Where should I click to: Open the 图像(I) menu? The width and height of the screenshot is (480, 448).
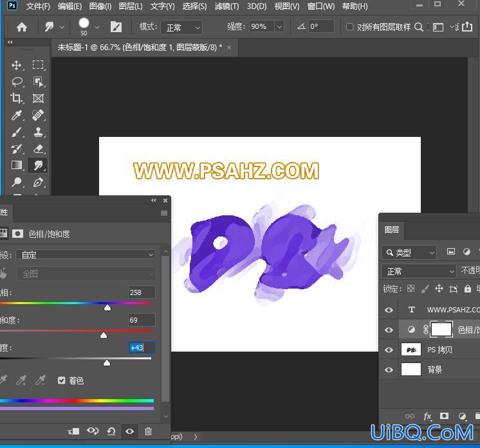point(100,6)
